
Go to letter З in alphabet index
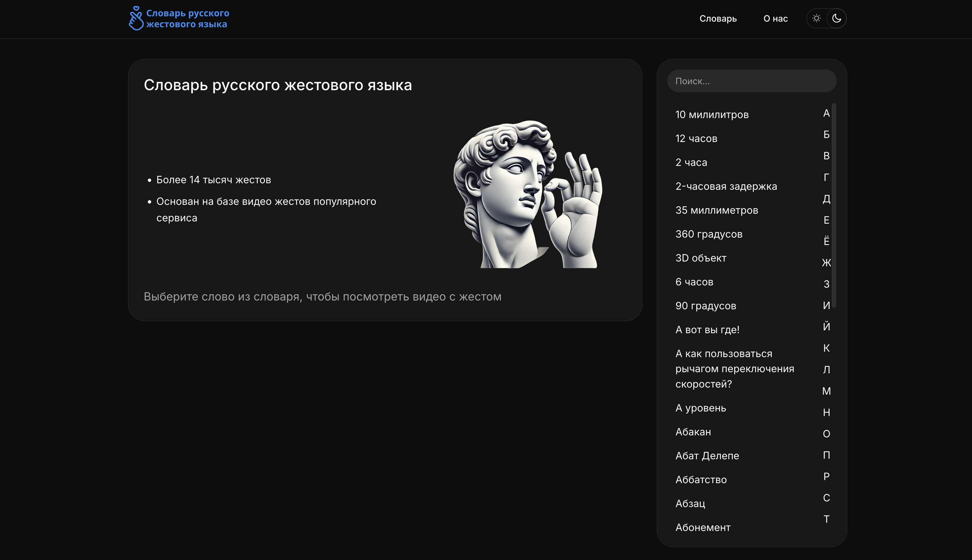point(826,284)
